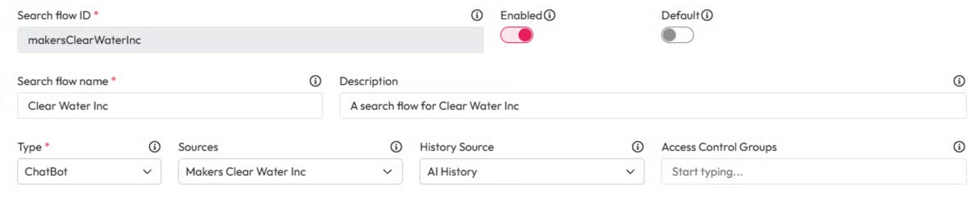Show info for the Description field
This screenshot has width=980, height=199.
[x=959, y=81]
